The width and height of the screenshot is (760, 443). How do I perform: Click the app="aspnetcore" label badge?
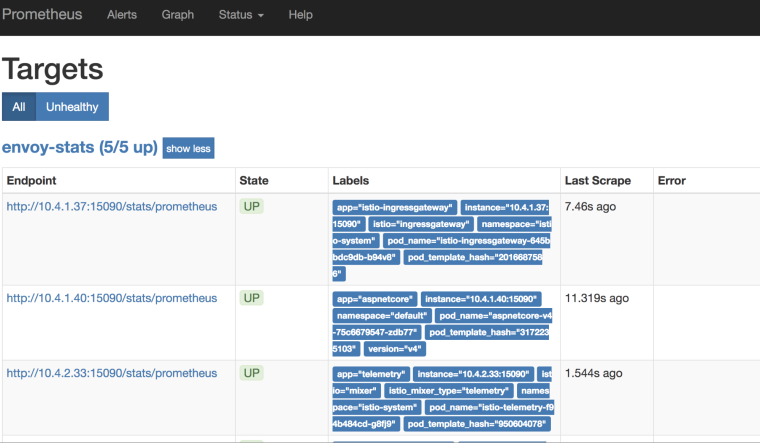pos(375,299)
